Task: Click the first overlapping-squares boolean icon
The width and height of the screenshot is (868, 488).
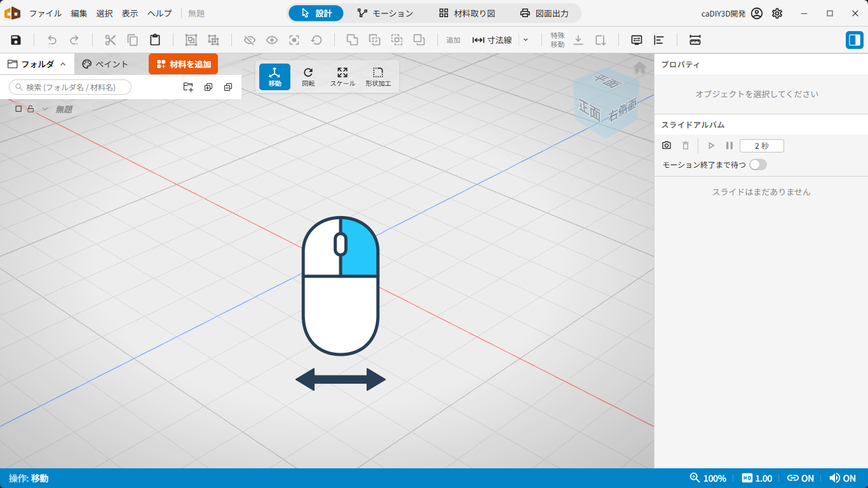Action: click(352, 40)
